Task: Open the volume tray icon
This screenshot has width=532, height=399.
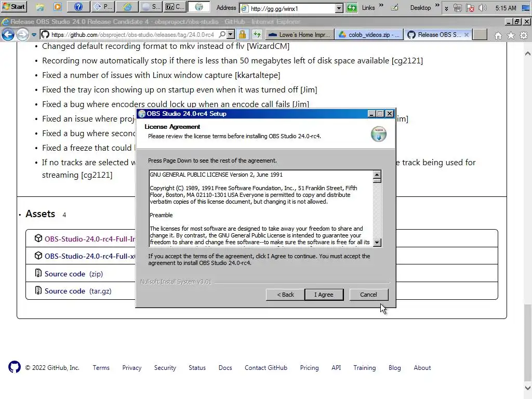Action: coord(482,8)
